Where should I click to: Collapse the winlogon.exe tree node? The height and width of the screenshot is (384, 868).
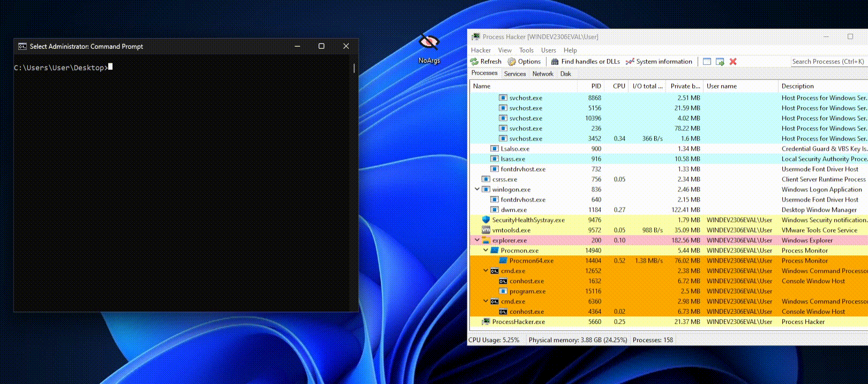[x=477, y=189]
